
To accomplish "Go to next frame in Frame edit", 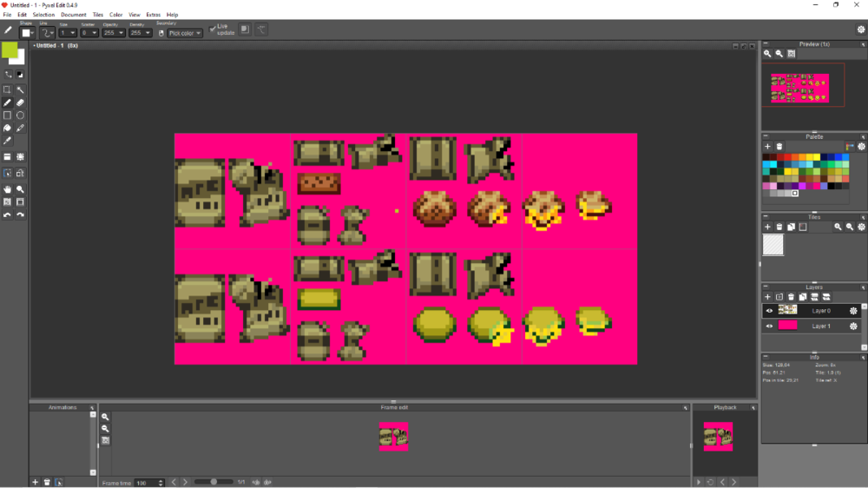I will point(186,483).
